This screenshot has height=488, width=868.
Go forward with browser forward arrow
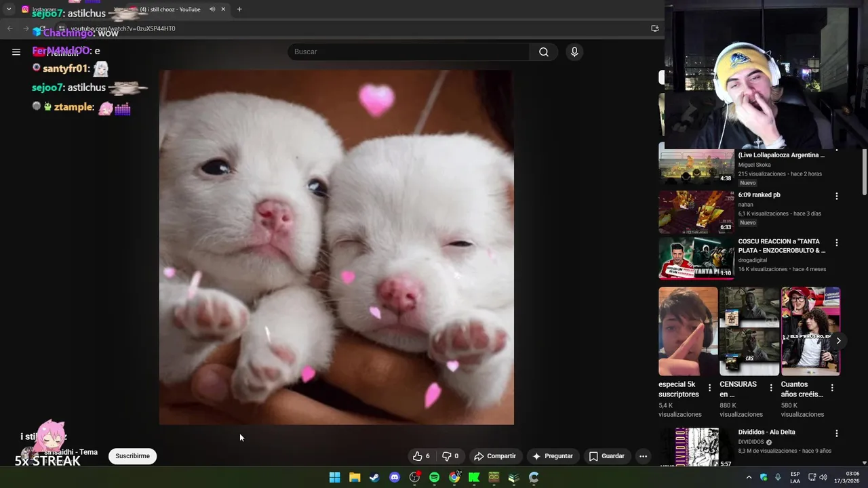click(x=26, y=28)
